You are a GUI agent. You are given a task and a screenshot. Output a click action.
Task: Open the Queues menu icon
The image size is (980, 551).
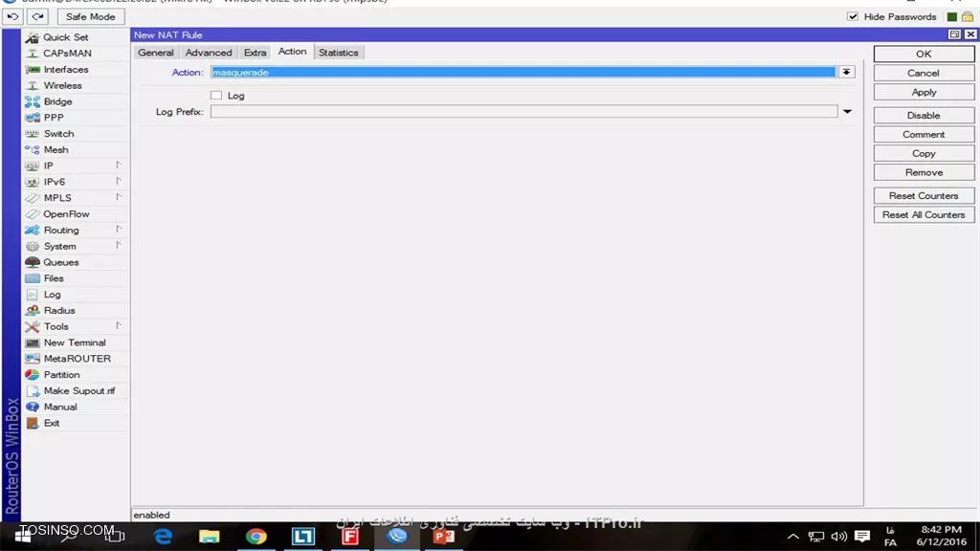coord(33,262)
